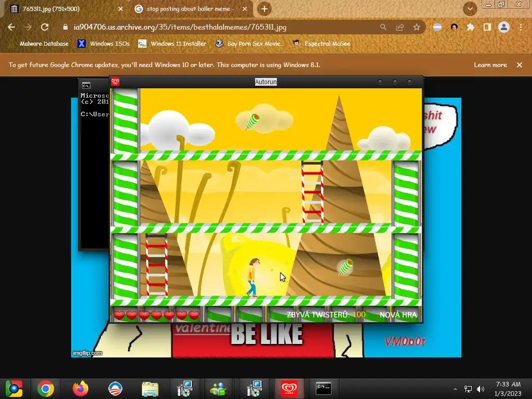
Task: Bookmark this page with the star
Action: [x=417, y=27]
